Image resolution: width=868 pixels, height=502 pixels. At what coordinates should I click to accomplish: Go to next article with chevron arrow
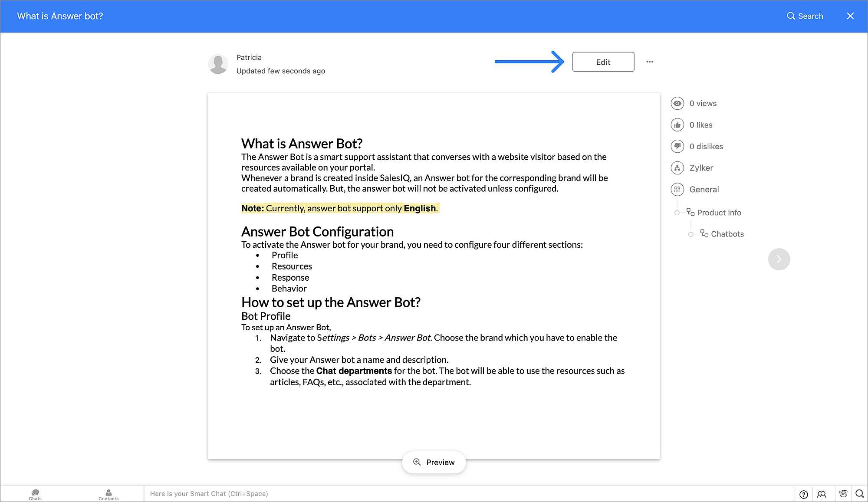[x=779, y=259]
